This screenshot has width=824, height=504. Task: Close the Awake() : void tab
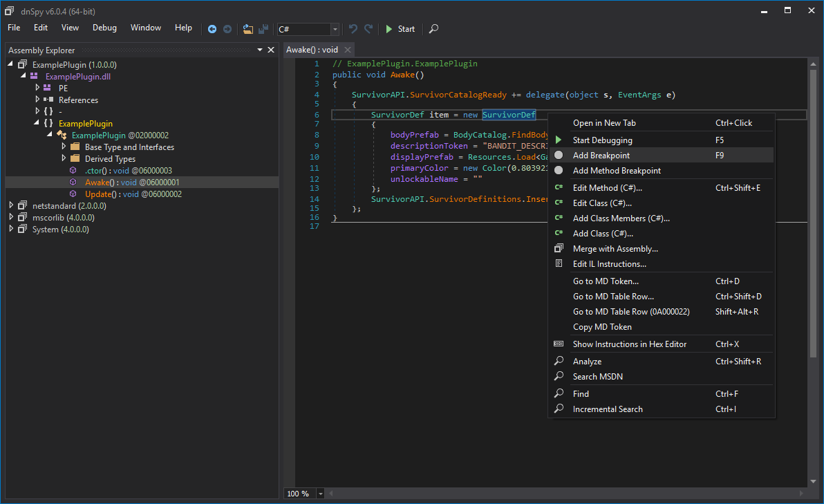coord(347,50)
